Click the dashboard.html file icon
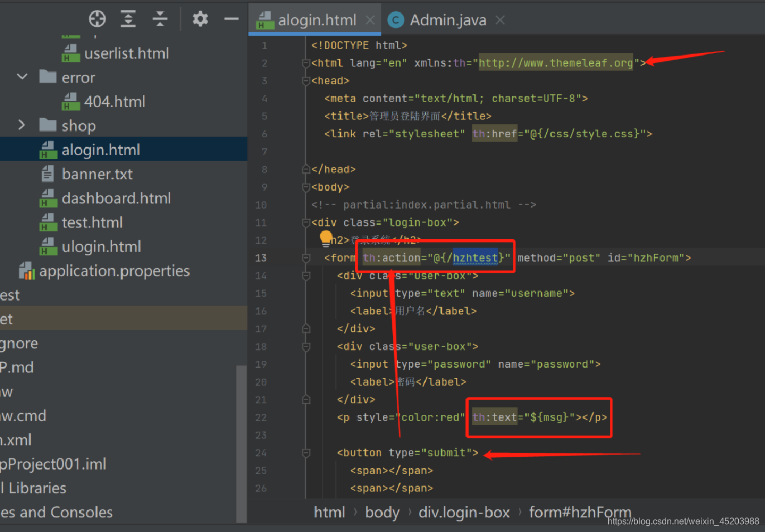The height and width of the screenshot is (532, 765). point(48,198)
